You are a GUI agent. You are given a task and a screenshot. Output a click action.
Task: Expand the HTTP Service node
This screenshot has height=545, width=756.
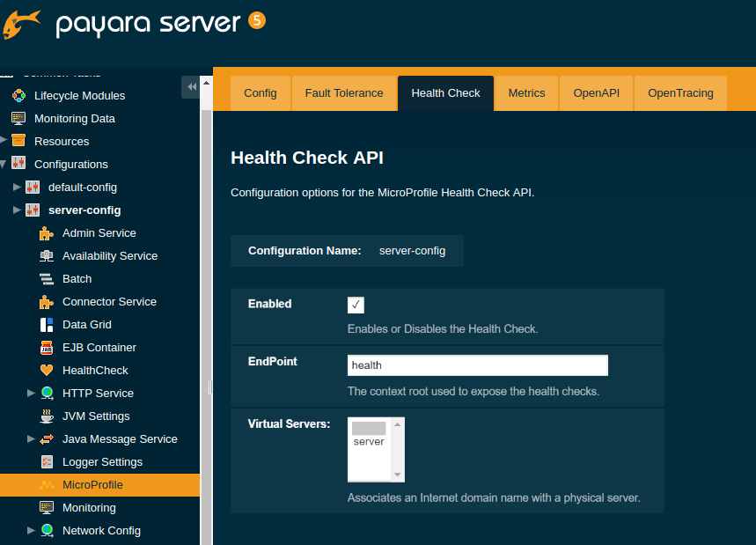[31, 393]
